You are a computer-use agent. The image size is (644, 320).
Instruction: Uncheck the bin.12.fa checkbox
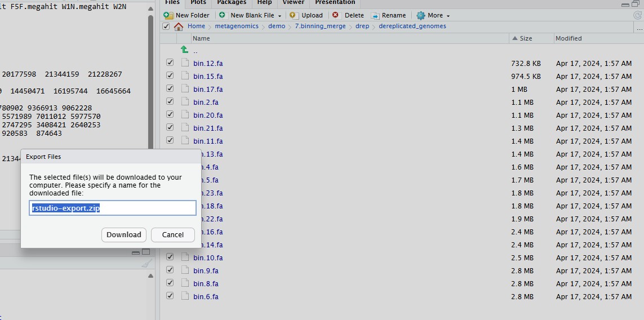170,63
